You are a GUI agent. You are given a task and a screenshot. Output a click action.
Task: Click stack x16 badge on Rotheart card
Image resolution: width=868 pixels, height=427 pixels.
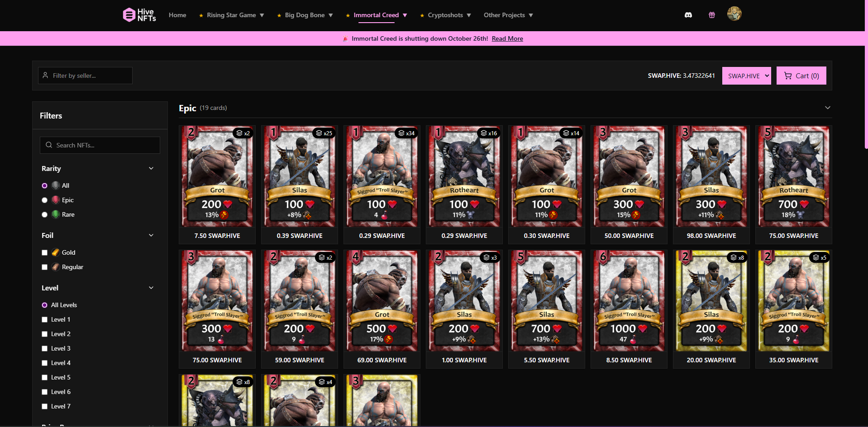[489, 133]
